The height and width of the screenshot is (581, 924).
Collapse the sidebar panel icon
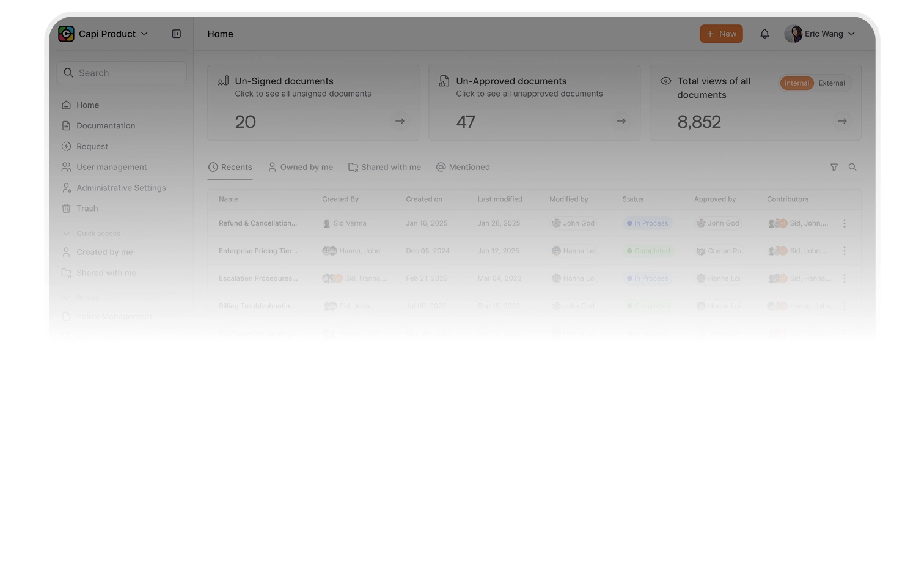176,34
